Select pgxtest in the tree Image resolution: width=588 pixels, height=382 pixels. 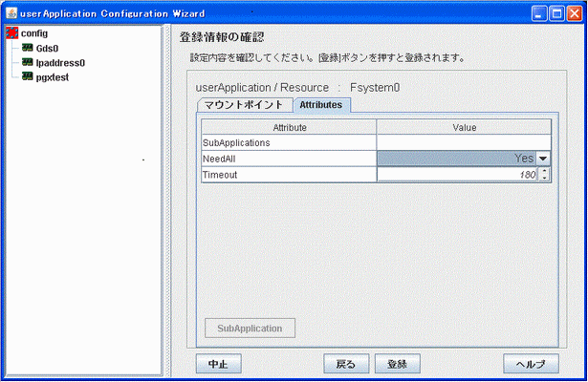coord(53,77)
